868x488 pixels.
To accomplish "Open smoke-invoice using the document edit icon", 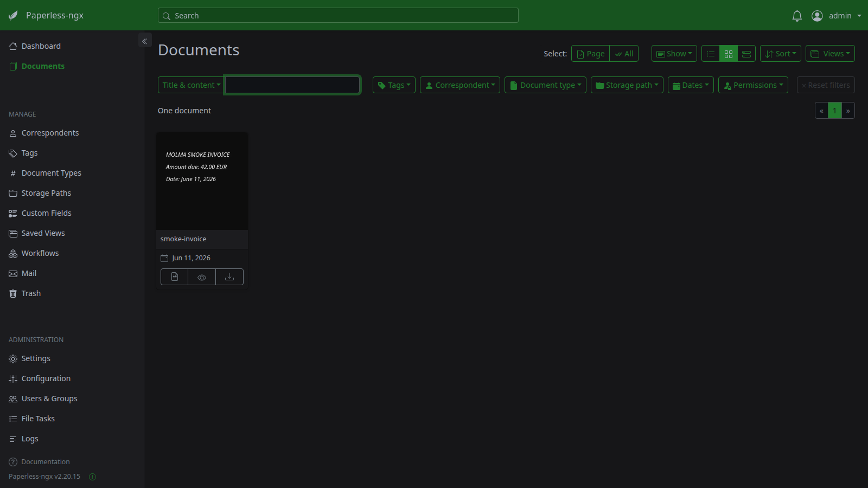I will (x=175, y=277).
